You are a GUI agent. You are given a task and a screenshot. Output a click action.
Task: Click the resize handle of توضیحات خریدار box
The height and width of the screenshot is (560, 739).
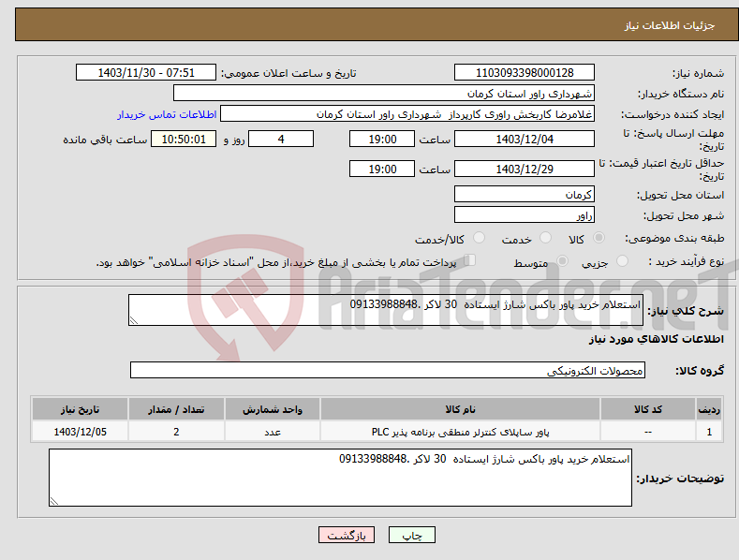click(54, 501)
